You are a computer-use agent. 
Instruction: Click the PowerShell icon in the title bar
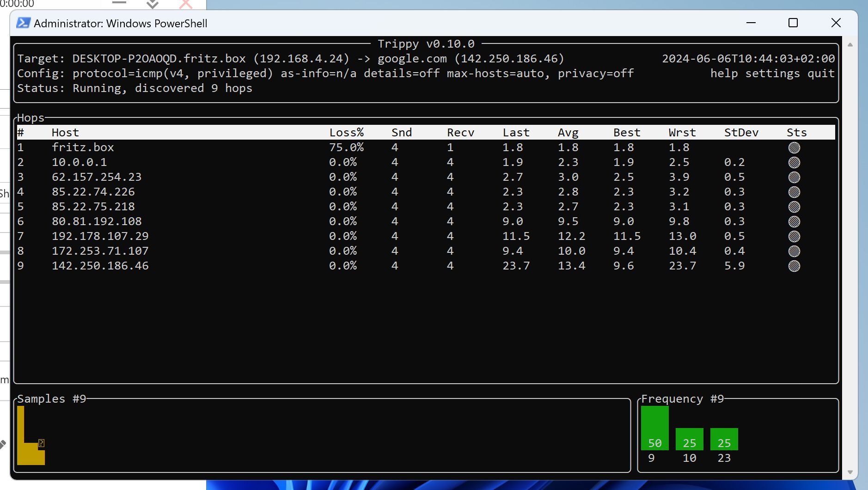click(x=23, y=23)
